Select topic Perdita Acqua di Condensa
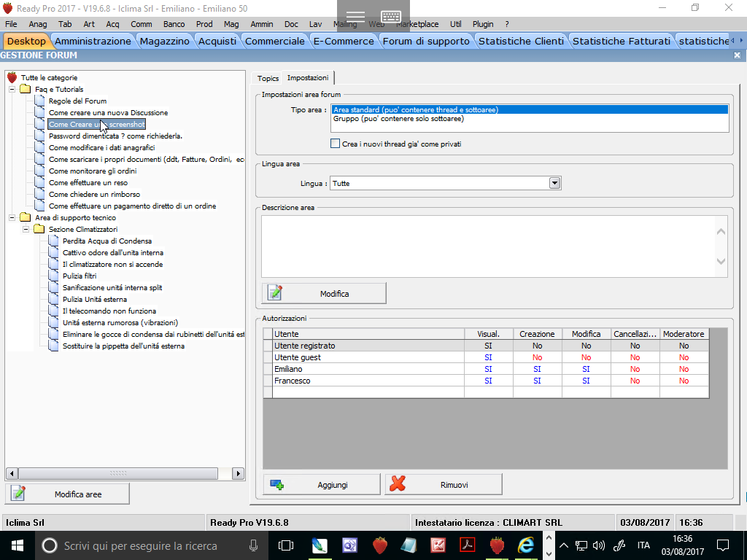747x560 pixels. [x=107, y=241]
